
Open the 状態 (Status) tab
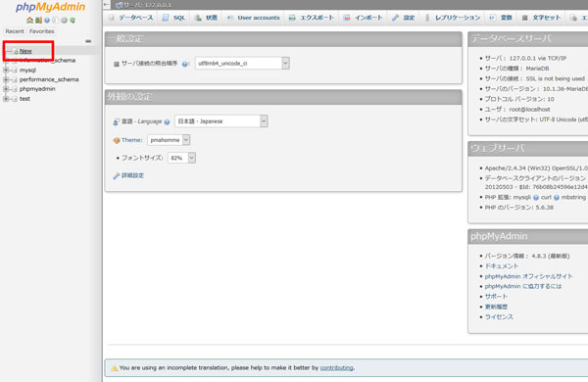tap(207, 18)
